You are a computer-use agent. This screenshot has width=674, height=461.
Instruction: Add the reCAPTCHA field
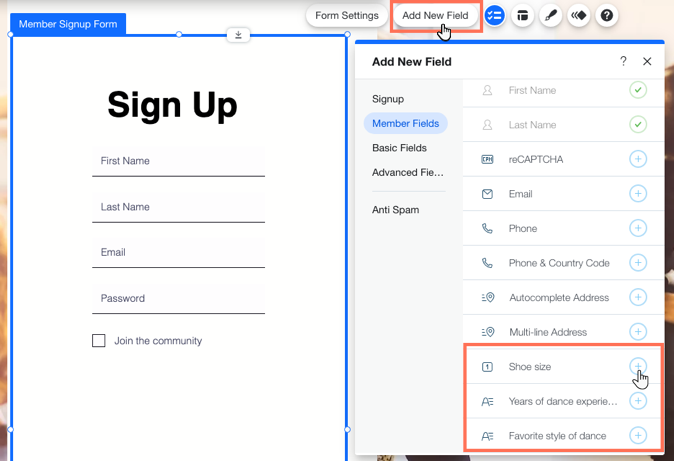(x=638, y=159)
